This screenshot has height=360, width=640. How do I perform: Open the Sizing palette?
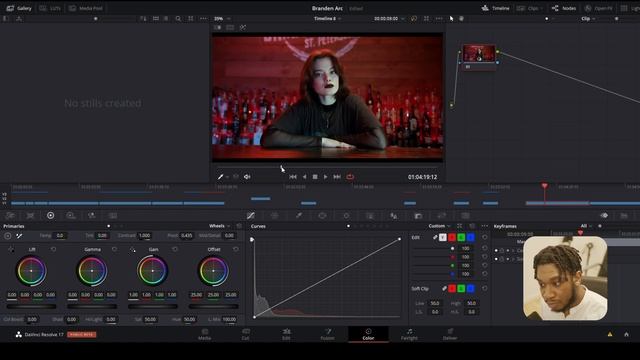coord(442,216)
